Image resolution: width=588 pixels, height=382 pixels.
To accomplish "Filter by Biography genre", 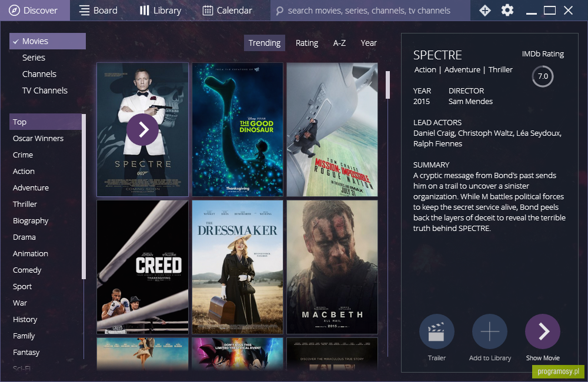I will click(x=31, y=221).
